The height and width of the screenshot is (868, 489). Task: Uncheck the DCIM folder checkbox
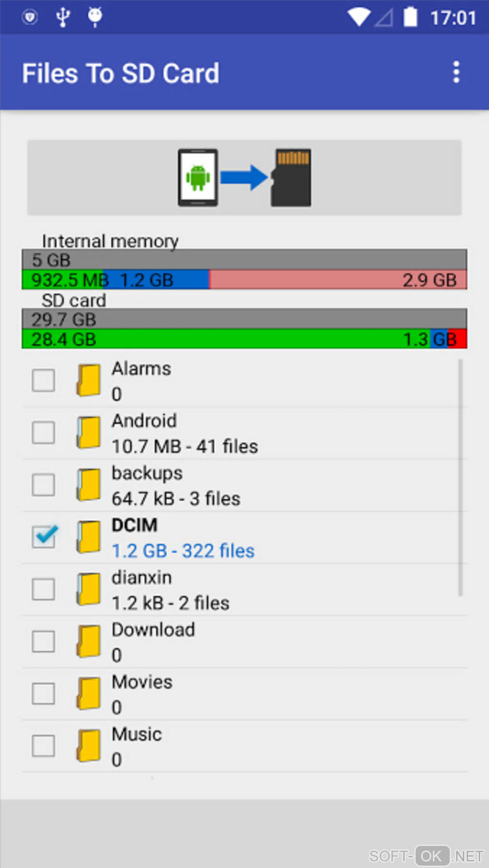click(44, 537)
